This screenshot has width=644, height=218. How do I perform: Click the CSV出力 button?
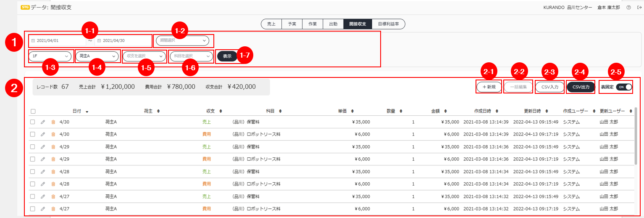(581, 87)
